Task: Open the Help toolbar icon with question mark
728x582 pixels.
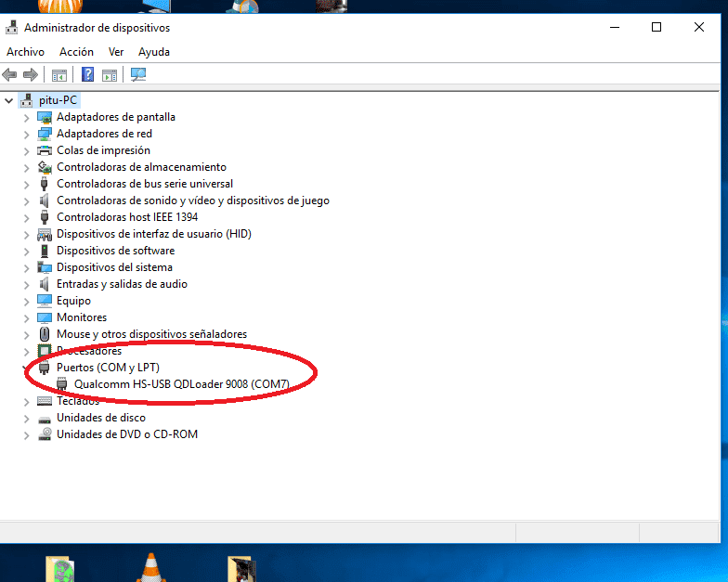Action: click(x=87, y=74)
